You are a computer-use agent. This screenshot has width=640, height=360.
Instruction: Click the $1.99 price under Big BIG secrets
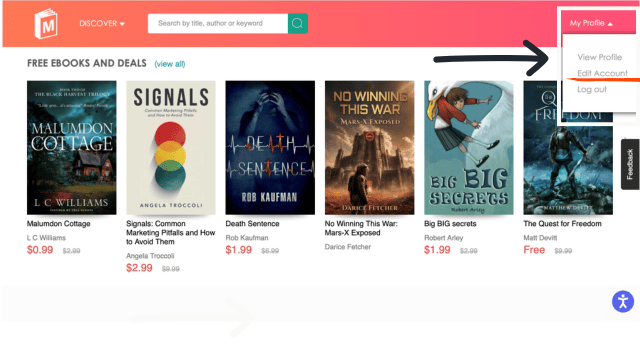437,250
